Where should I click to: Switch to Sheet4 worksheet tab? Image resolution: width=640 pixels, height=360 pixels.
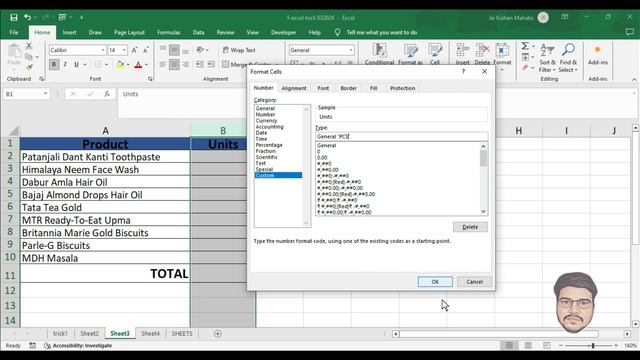(150, 333)
